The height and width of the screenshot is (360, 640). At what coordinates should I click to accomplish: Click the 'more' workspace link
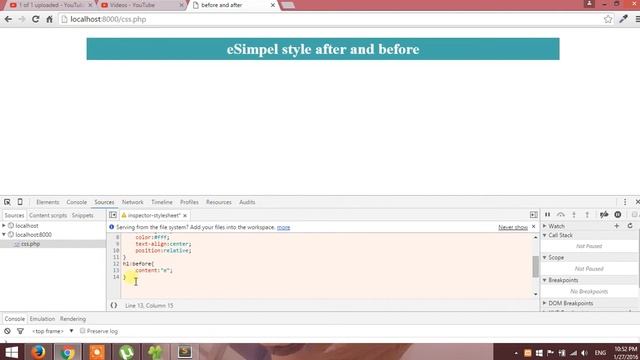pyautogui.click(x=283, y=227)
